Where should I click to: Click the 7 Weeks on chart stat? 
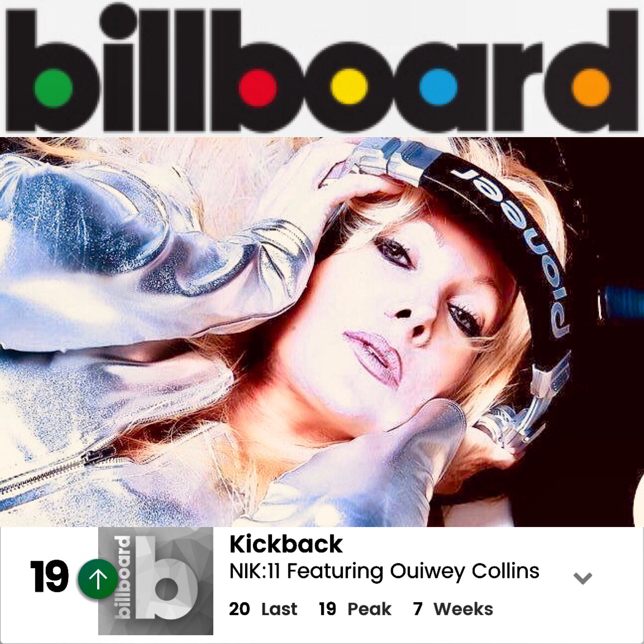453,609
